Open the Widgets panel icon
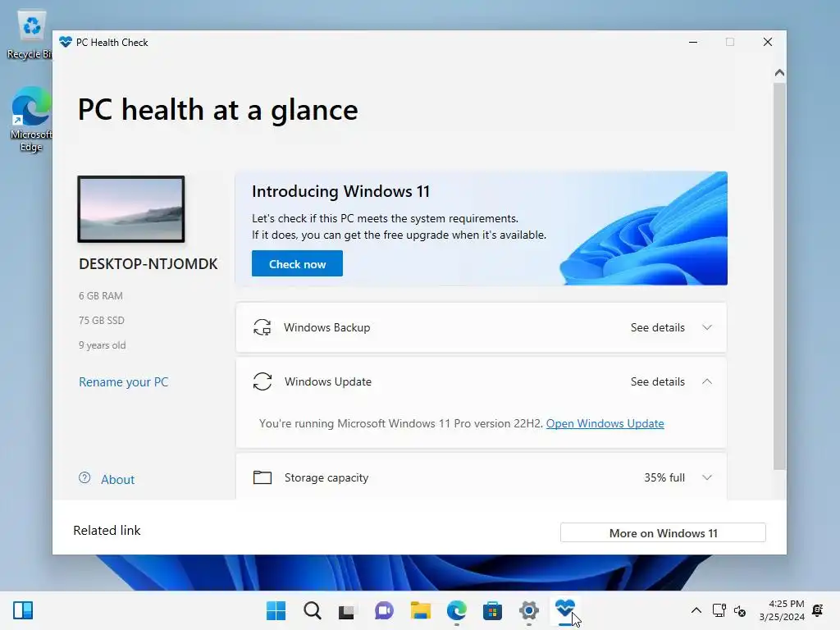The image size is (840, 630). click(23, 610)
